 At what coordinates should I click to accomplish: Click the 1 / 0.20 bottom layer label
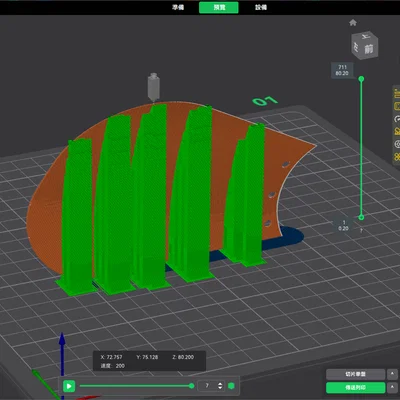pyautogui.click(x=344, y=226)
